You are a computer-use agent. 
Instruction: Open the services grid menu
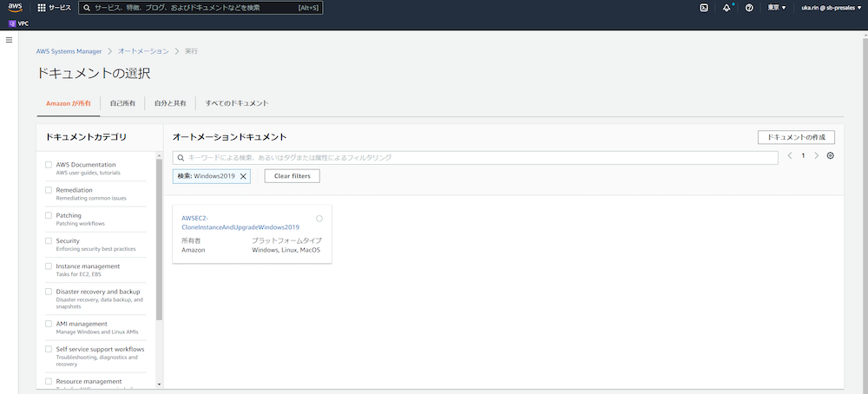[41, 8]
